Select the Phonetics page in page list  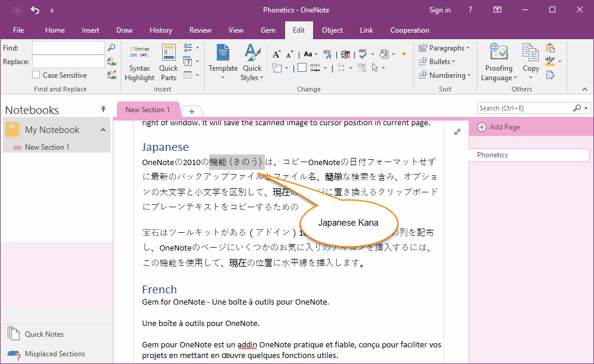pyautogui.click(x=529, y=155)
